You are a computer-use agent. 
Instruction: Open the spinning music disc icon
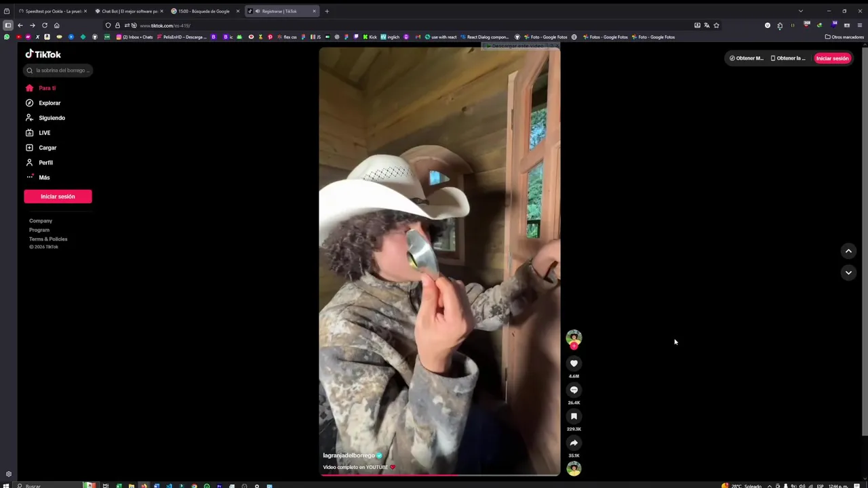point(574,468)
